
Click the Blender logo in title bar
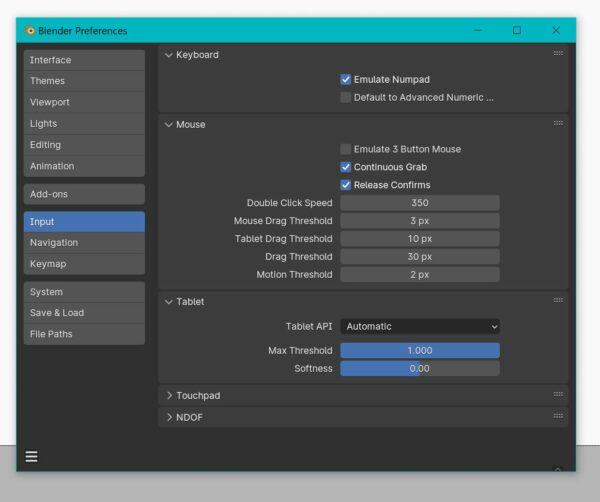29,31
